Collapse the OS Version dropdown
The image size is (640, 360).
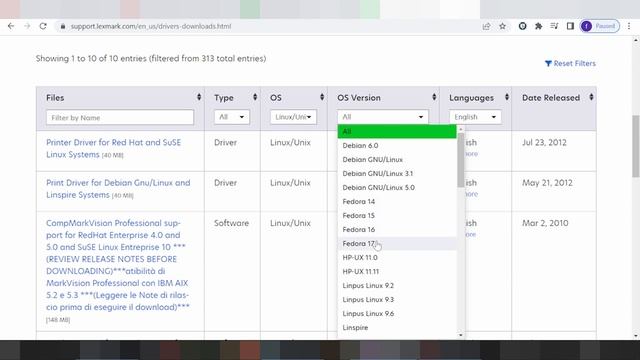383,117
